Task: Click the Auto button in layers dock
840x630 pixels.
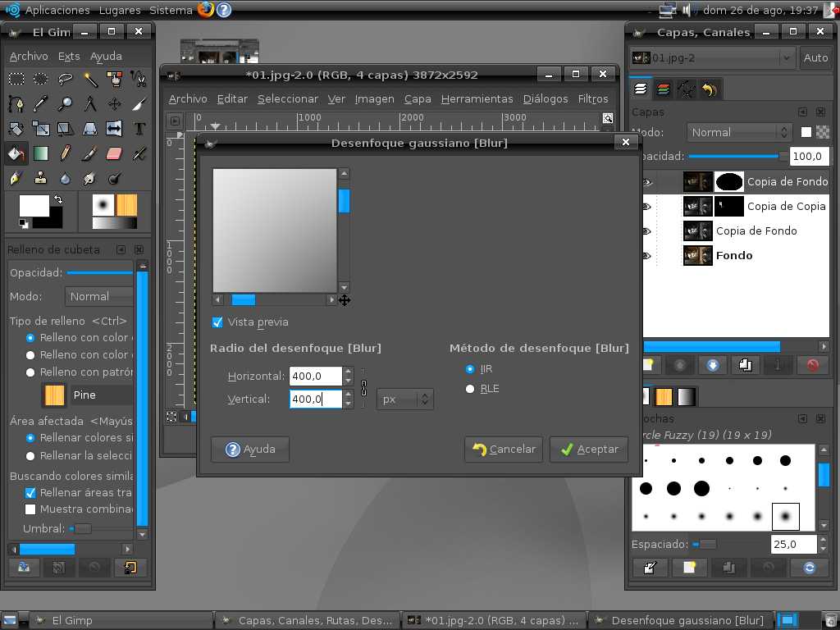Action: coord(815,58)
